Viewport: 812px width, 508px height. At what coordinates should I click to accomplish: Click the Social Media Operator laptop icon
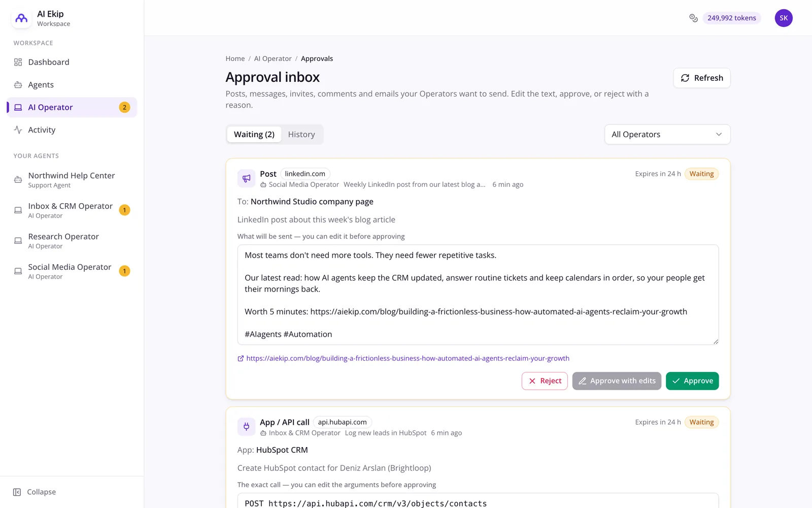pyautogui.click(x=18, y=271)
